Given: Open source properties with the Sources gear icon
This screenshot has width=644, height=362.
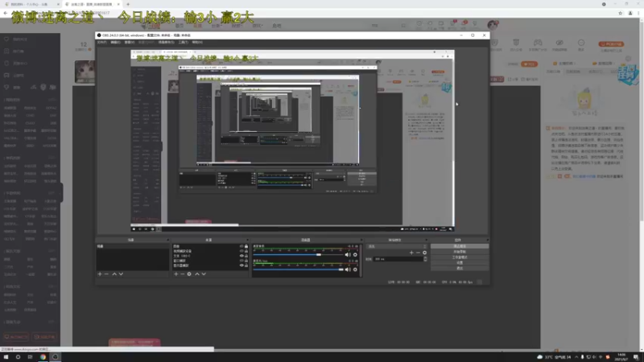Looking at the screenshot, I should 189,274.
